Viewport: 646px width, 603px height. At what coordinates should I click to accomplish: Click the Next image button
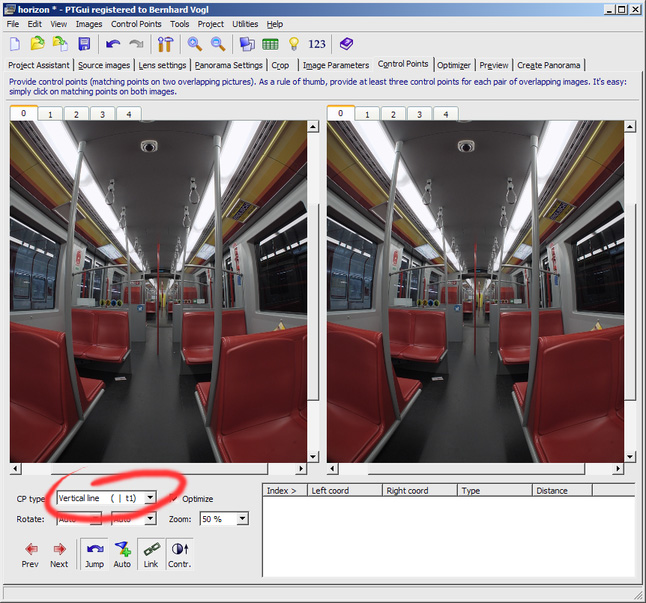coord(59,554)
